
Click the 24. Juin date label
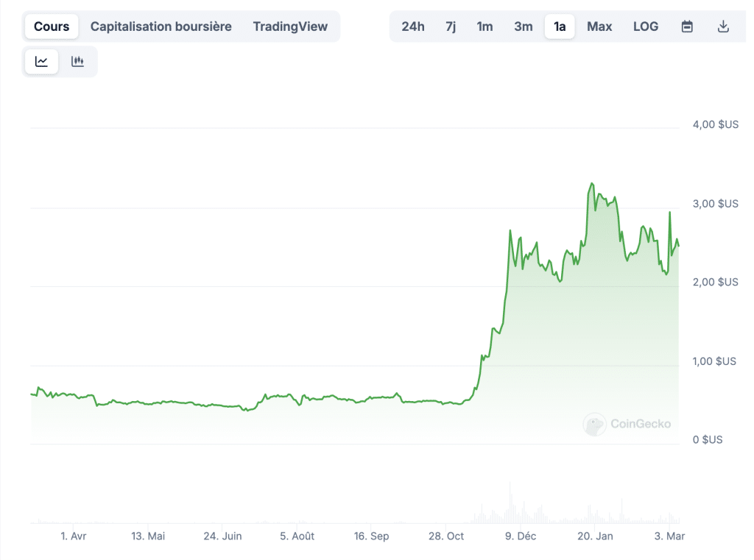[x=222, y=536]
